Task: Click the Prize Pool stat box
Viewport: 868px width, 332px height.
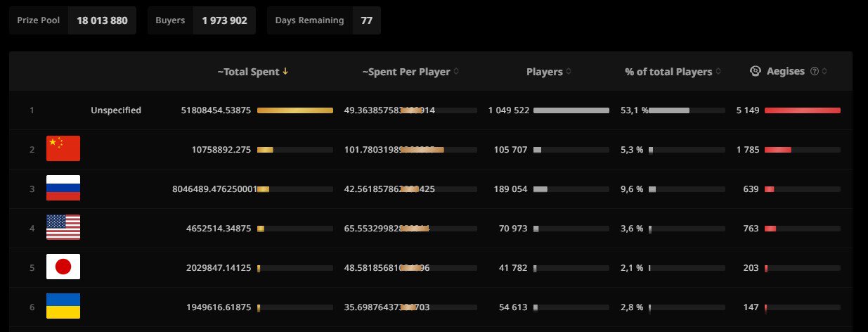Action: tap(72, 20)
